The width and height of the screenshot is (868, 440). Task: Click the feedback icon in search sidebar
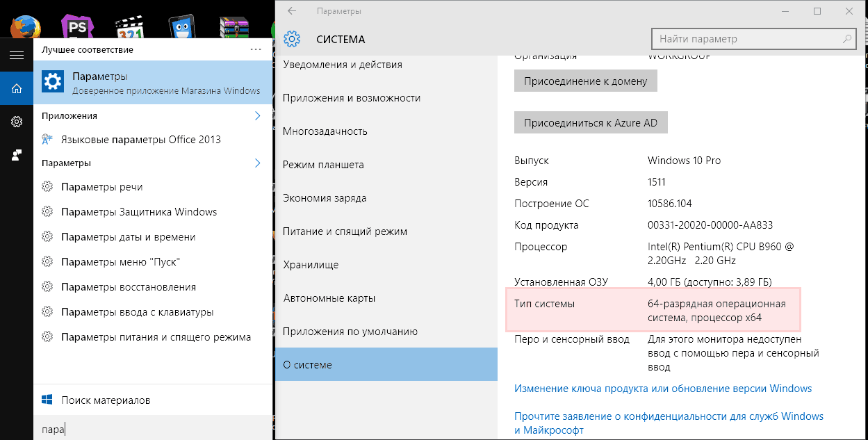tap(17, 155)
